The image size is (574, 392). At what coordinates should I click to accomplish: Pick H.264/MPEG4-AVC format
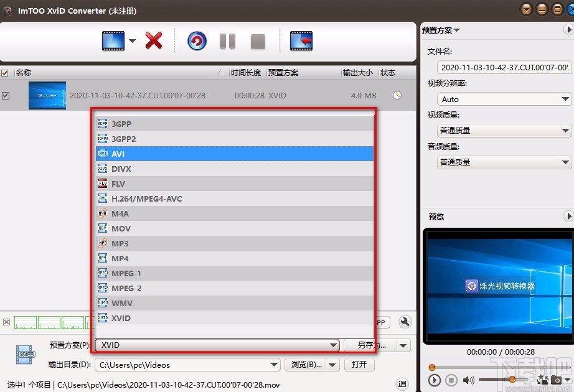tap(235, 198)
